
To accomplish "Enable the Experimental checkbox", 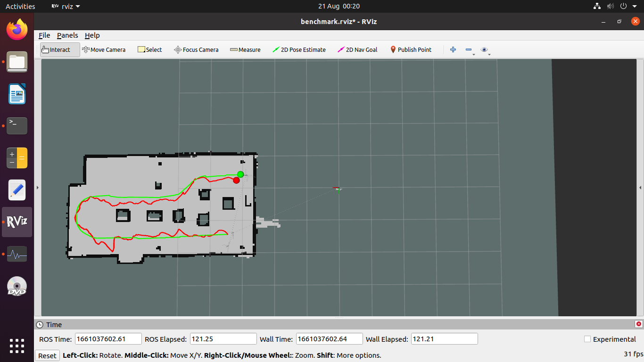I will click(587, 339).
